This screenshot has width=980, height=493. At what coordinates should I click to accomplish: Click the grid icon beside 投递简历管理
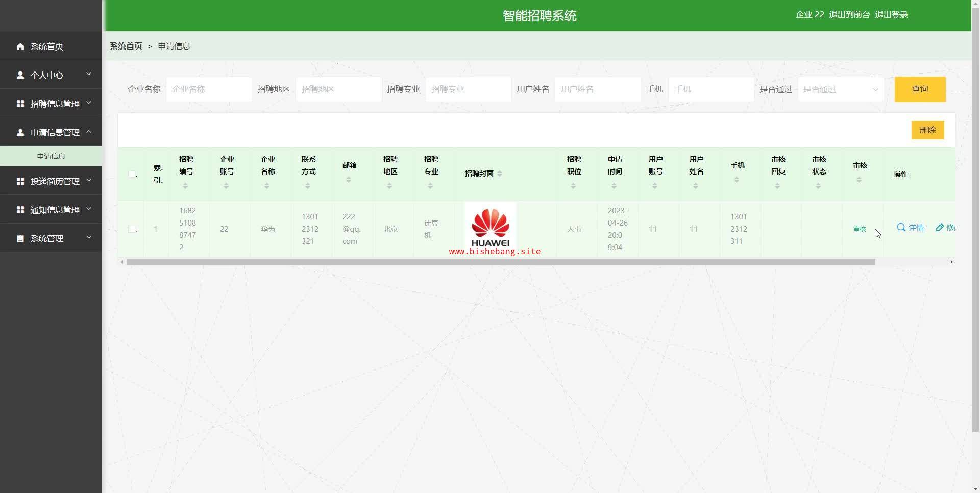tap(20, 181)
